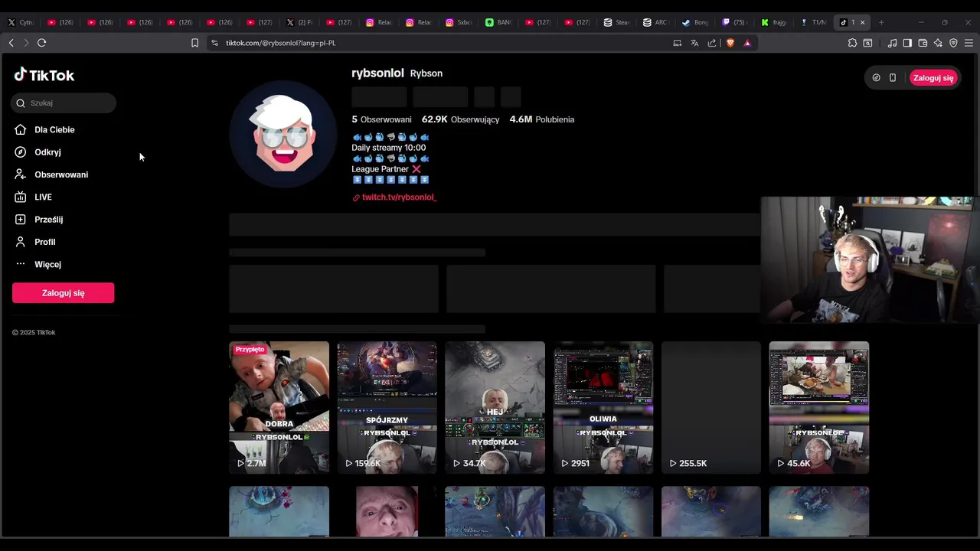Image resolution: width=980 pixels, height=551 pixels.
Task: Switch to the X (2) P tab
Action: (x=300, y=22)
